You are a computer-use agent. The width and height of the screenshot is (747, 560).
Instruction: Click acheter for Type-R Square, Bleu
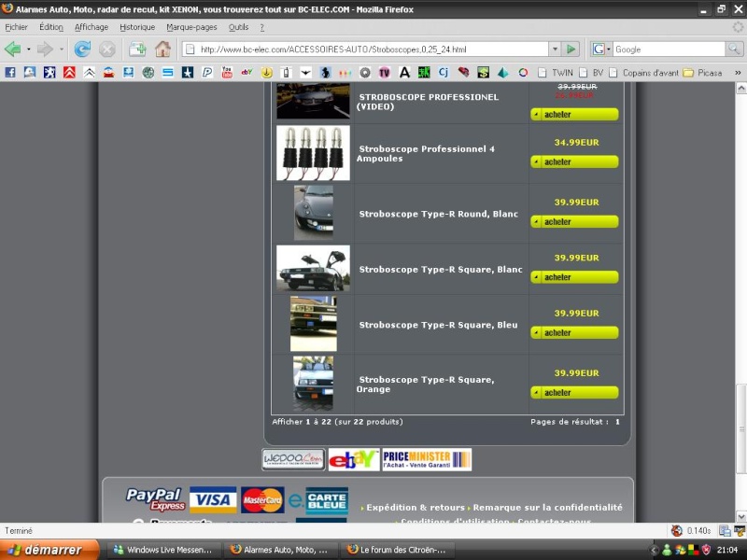click(x=574, y=332)
